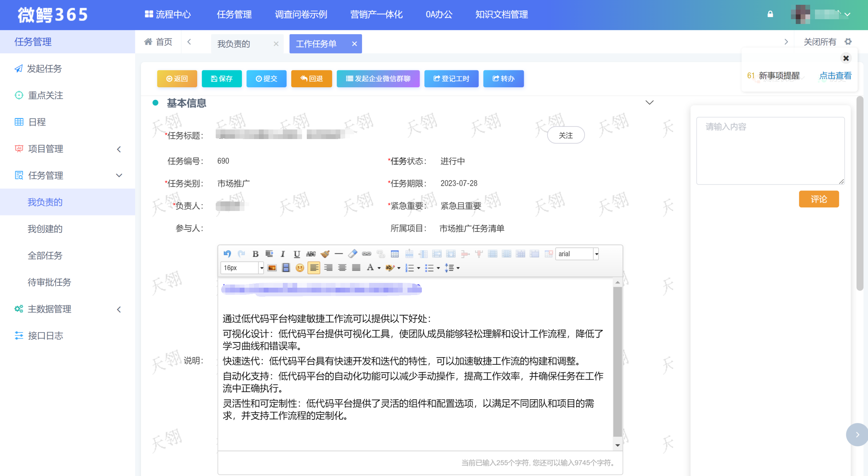This screenshot has height=476, width=868.
Task: Click the undo icon in editor
Action: [227, 254]
